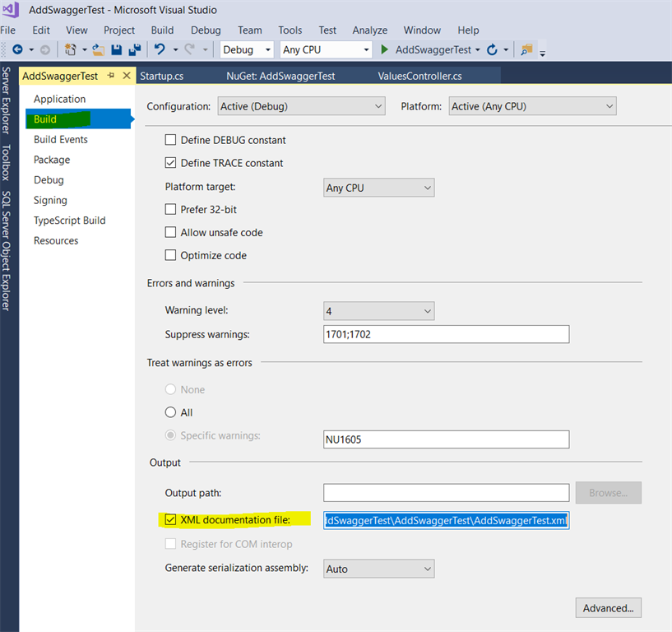
Task: Click the Save All icon
Action: click(134, 49)
